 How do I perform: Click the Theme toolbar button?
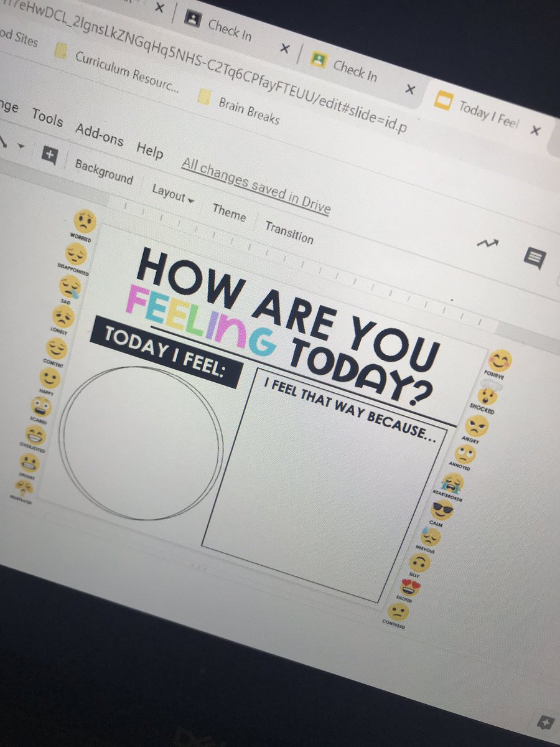(x=229, y=212)
